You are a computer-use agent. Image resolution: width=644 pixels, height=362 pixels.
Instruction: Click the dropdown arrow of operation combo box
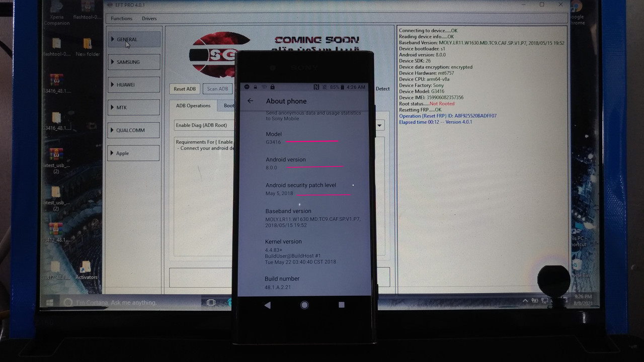click(x=379, y=125)
